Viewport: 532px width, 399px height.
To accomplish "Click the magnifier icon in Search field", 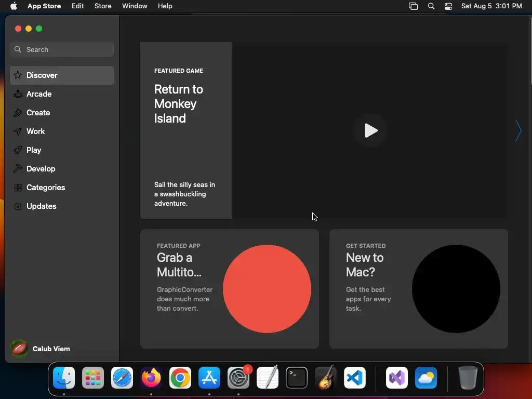I will click(x=18, y=49).
